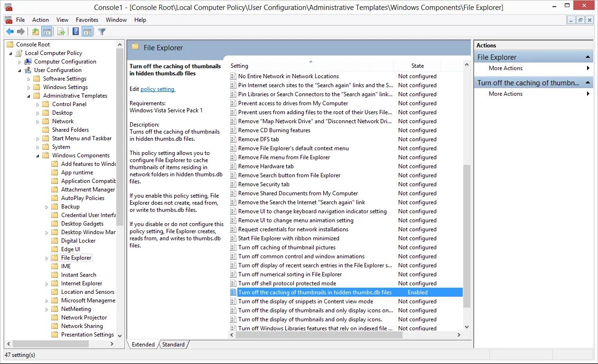Select Turn off numerical sorting in File Explorer
Image resolution: width=598 pixels, height=364 pixels.
[290, 274]
